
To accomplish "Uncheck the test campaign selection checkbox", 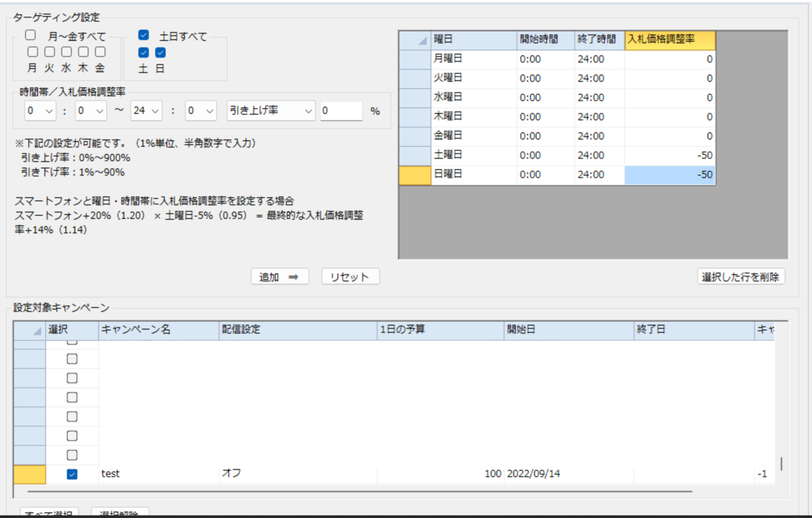I will tap(72, 474).
